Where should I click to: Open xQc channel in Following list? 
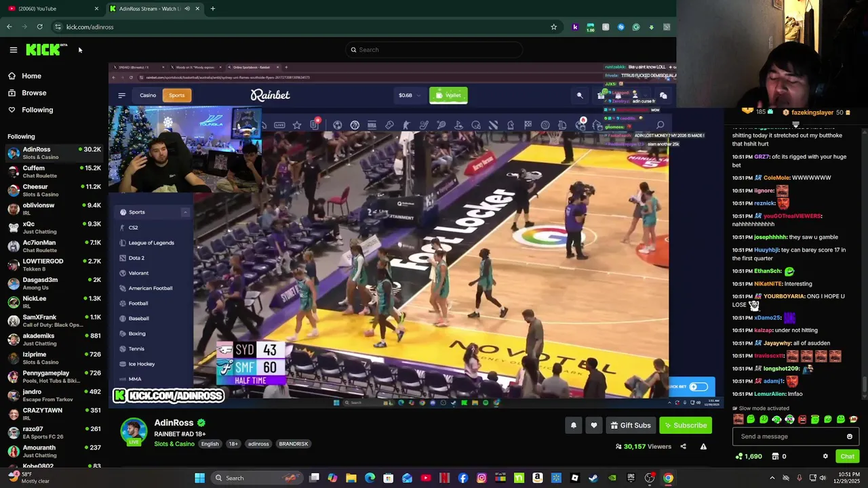coord(54,228)
